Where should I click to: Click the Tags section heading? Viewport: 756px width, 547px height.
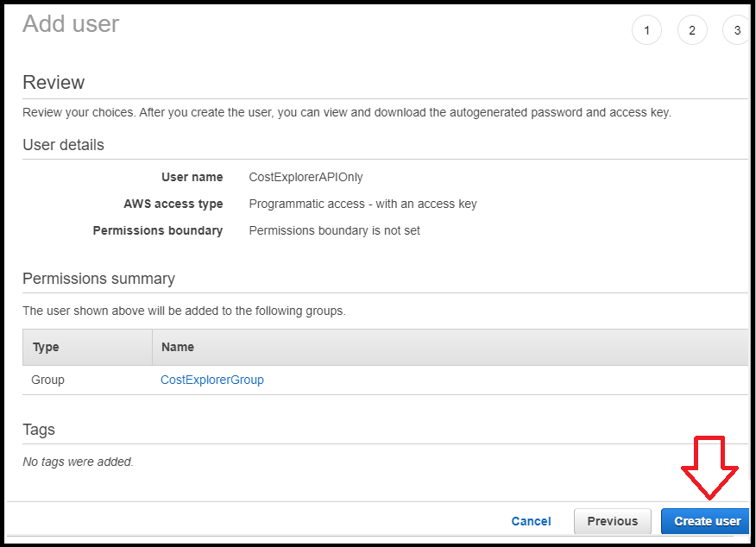(x=39, y=430)
